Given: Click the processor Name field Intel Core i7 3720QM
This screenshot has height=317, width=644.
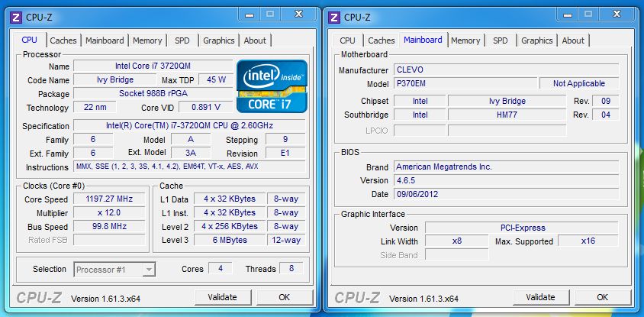Looking at the screenshot, I should coord(153,66).
